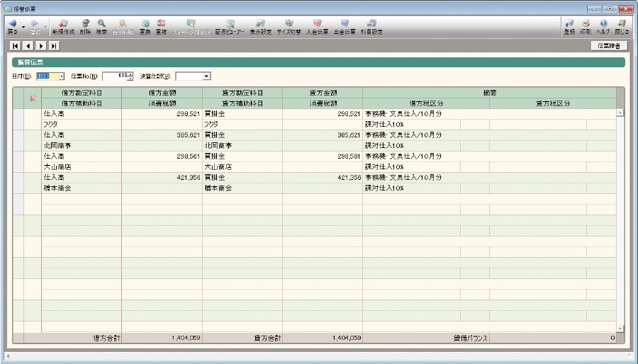
Task: Open 出金伝票 withdrawal slip icon
Action: point(345,26)
